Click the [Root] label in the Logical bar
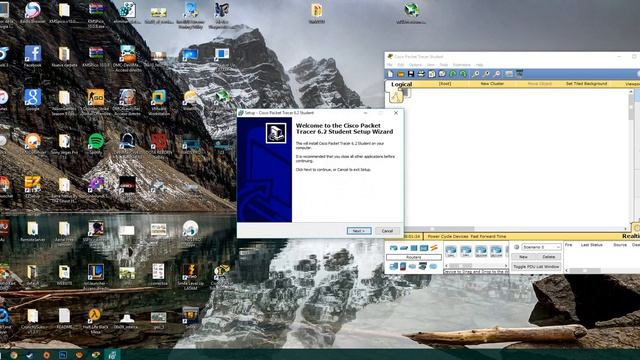 pos(445,84)
